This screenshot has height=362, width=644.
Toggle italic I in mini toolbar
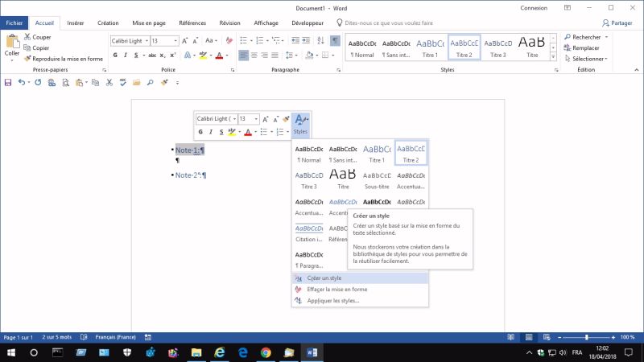[x=211, y=132]
